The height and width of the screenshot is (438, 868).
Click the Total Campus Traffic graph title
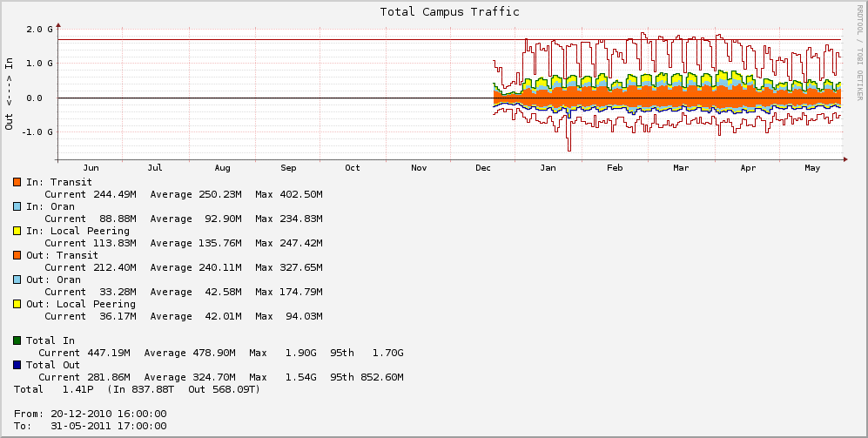449,12
